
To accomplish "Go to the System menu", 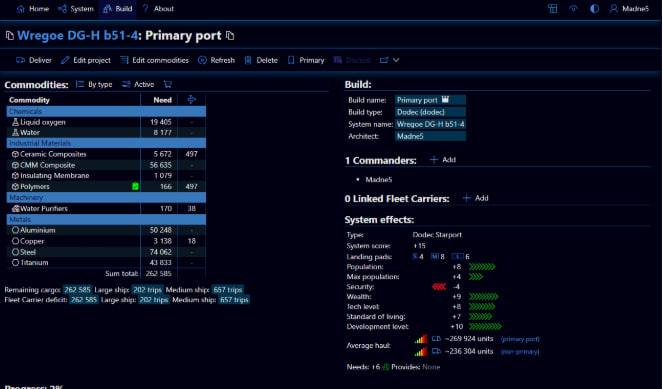I will [x=76, y=9].
